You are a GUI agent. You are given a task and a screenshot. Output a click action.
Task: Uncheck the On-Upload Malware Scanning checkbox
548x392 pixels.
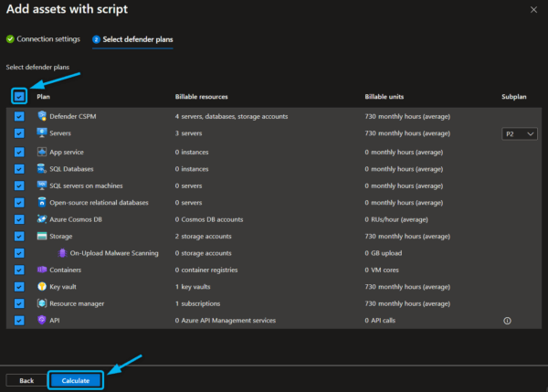[x=19, y=253]
